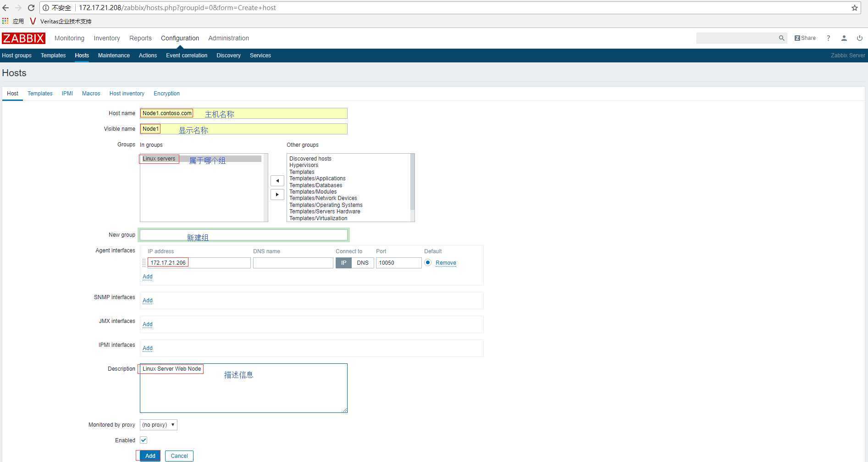Image resolution: width=868 pixels, height=462 pixels.
Task: Open the Share link in the header
Action: 805,38
